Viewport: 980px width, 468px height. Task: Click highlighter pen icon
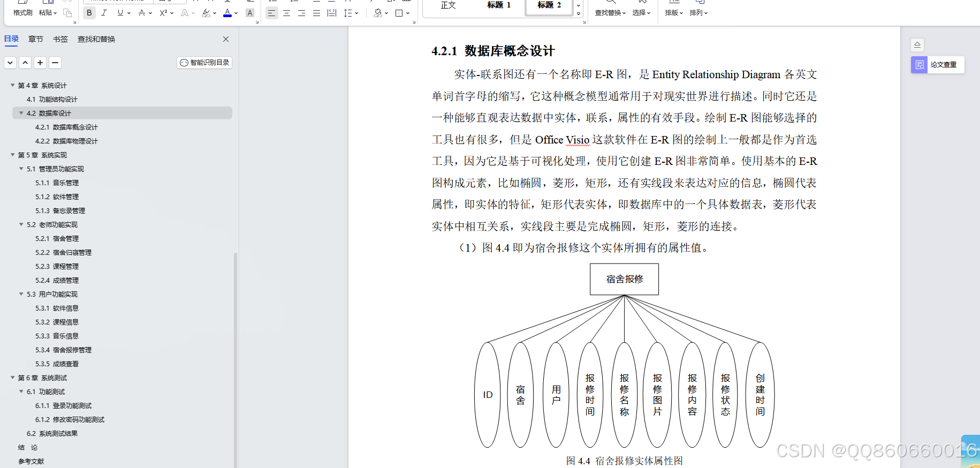[206, 13]
